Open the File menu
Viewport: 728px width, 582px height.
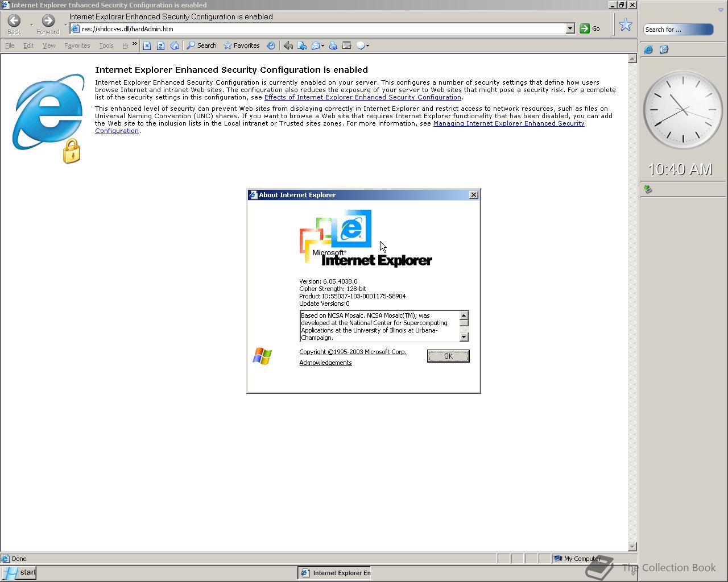pyautogui.click(x=10, y=45)
